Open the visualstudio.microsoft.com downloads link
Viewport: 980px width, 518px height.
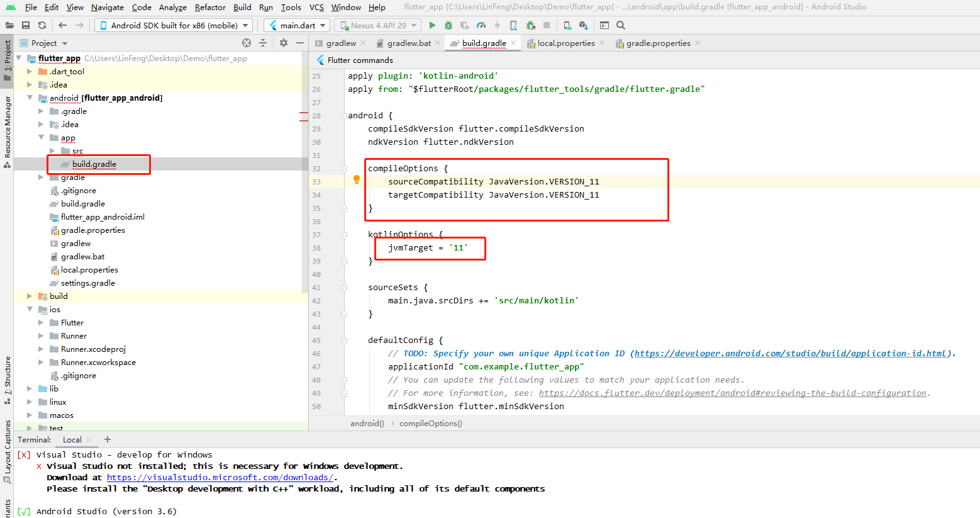220,477
